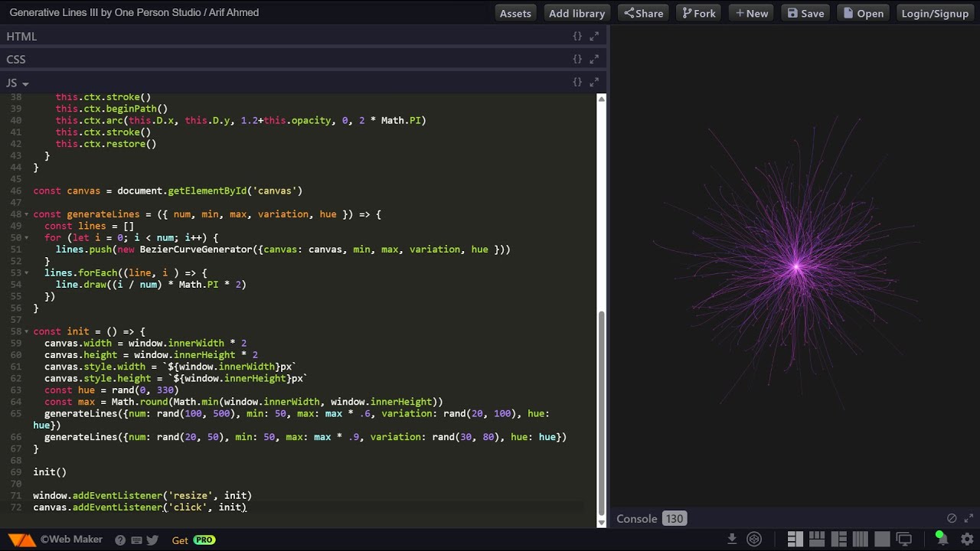Open the notifications bell icon
This screenshot has width=980, height=551.
tap(940, 539)
